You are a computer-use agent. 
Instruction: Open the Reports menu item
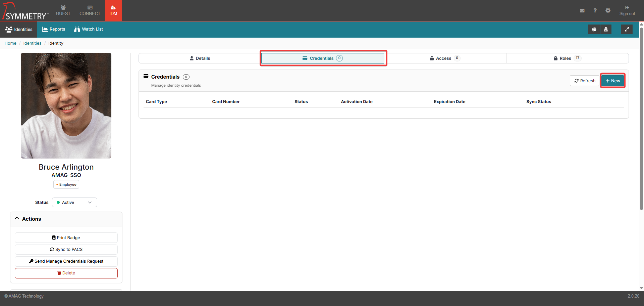click(54, 30)
